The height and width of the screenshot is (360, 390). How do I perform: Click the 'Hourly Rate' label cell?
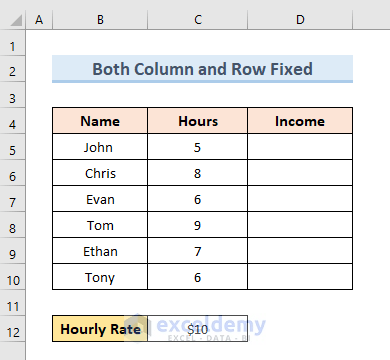(x=100, y=329)
